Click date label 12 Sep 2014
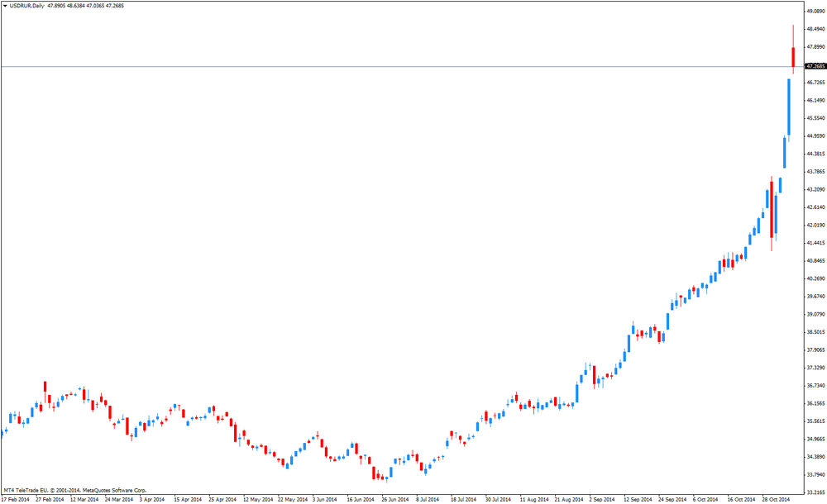The width and height of the screenshot is (827, 504). tap(638, 499)
